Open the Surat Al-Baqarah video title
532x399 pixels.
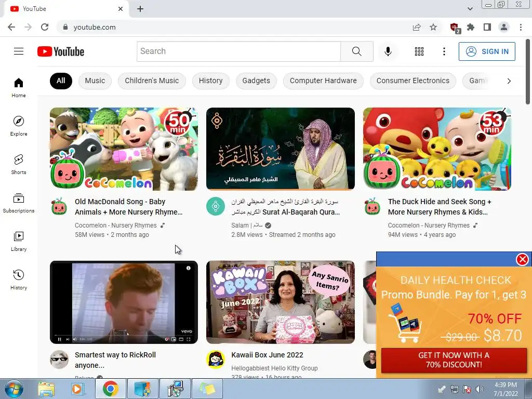pyautogui.click(x=285, y=207)
